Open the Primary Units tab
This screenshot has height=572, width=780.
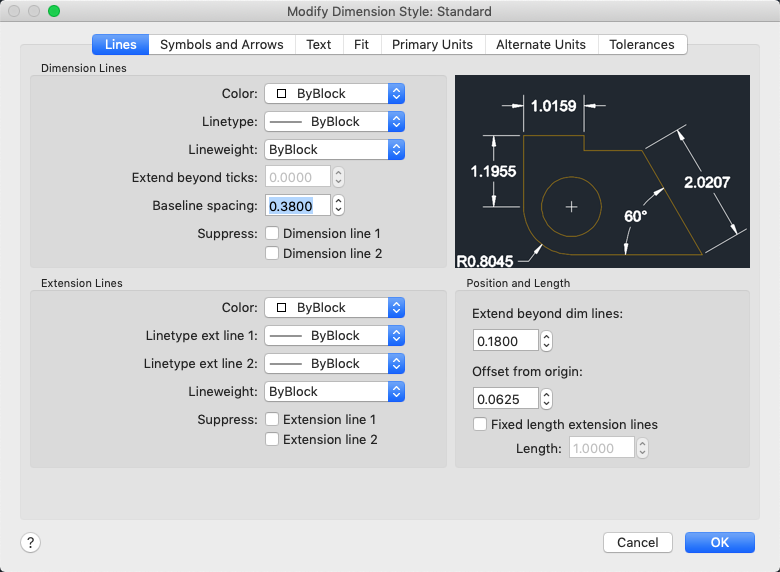[x=433, y=45]
